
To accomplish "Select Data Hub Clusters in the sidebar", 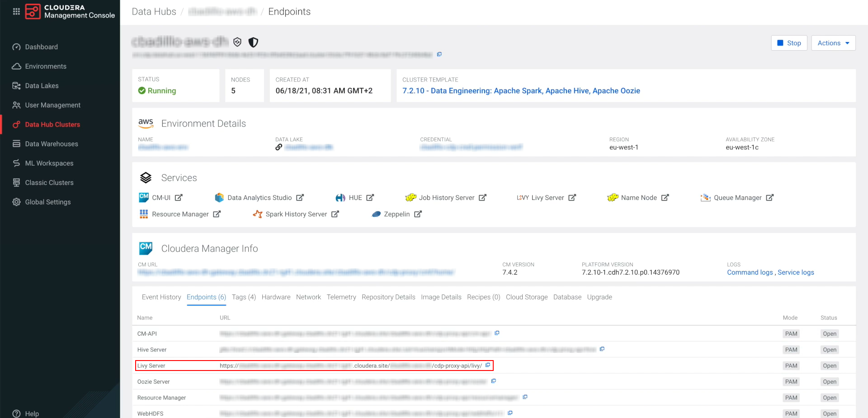I will click(x=52, y=125).
